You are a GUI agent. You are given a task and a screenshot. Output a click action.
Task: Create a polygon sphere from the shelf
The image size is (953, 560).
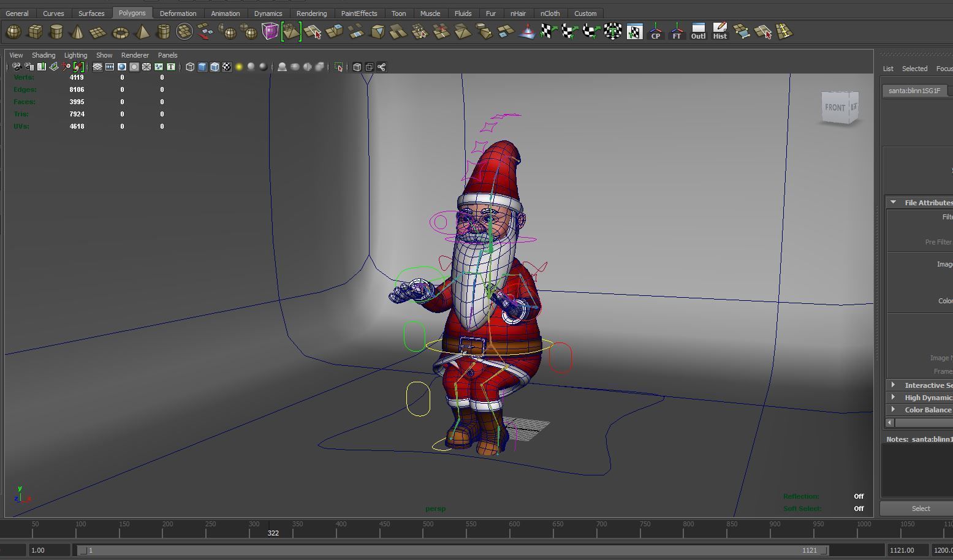[x=13, y=31]
